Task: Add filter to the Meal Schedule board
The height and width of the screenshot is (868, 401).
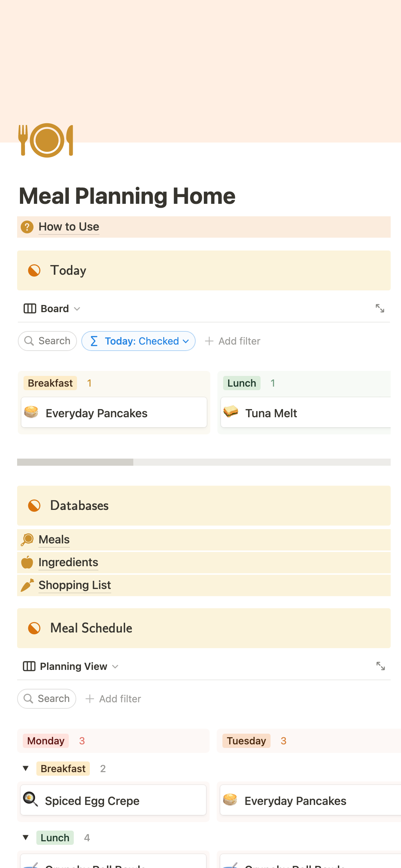Action: 113,699
